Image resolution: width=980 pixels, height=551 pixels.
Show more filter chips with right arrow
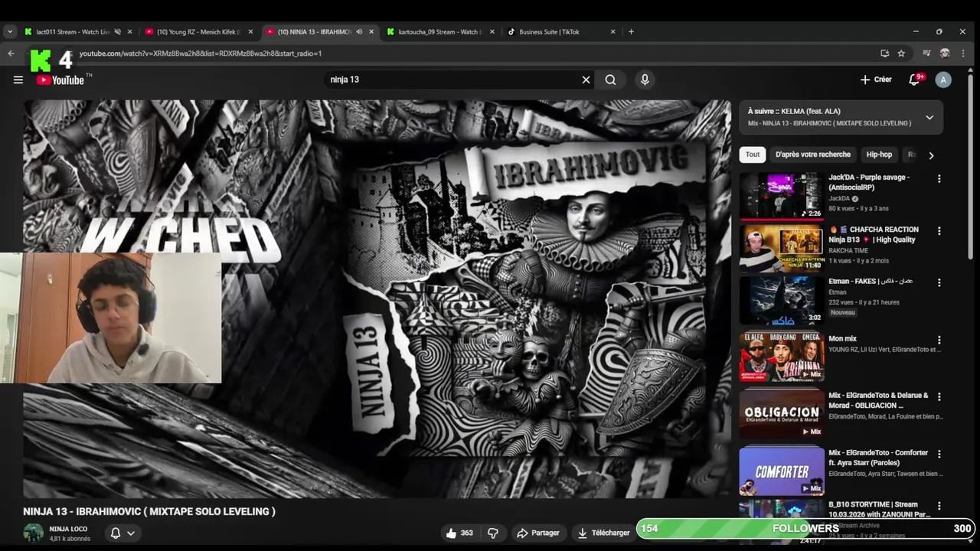[x=931, y=155]
